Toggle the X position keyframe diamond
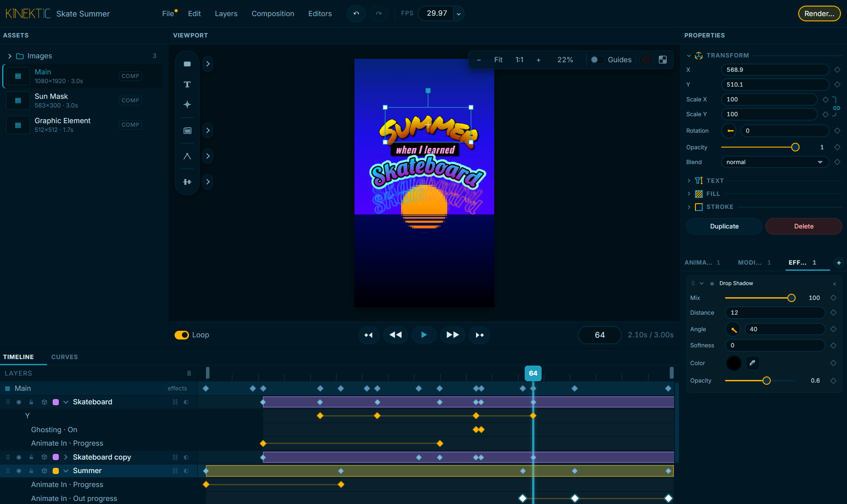847x504 pixels. (837, 70)
